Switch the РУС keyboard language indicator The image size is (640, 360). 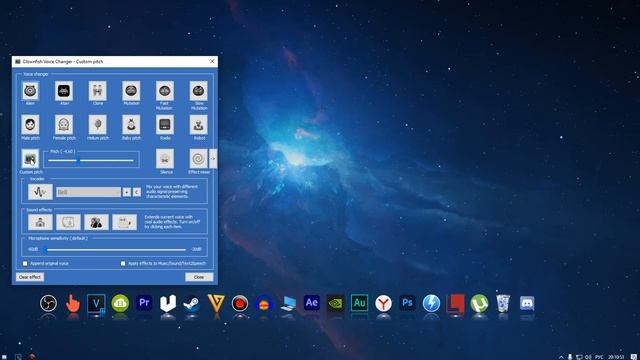point(599,357)
